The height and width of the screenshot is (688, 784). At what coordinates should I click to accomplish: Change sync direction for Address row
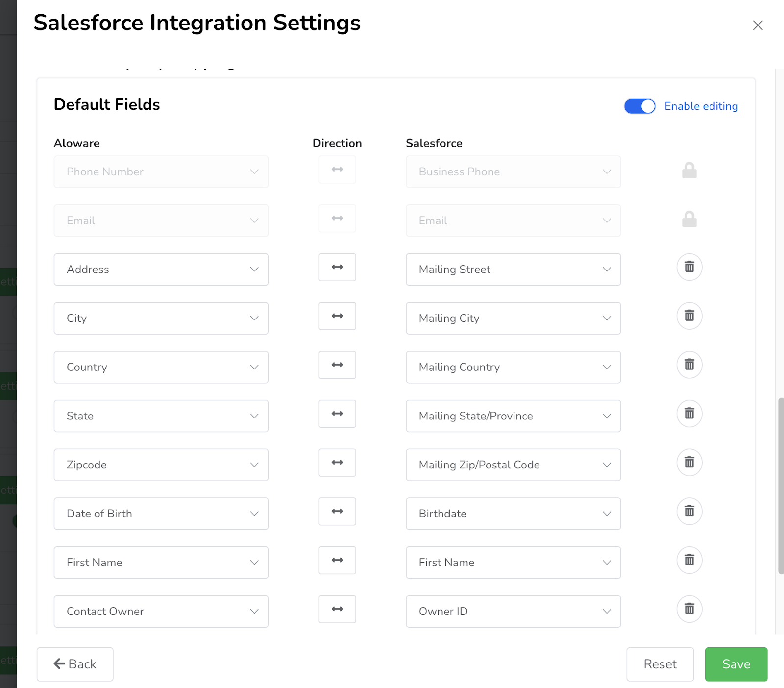point(337,267)
